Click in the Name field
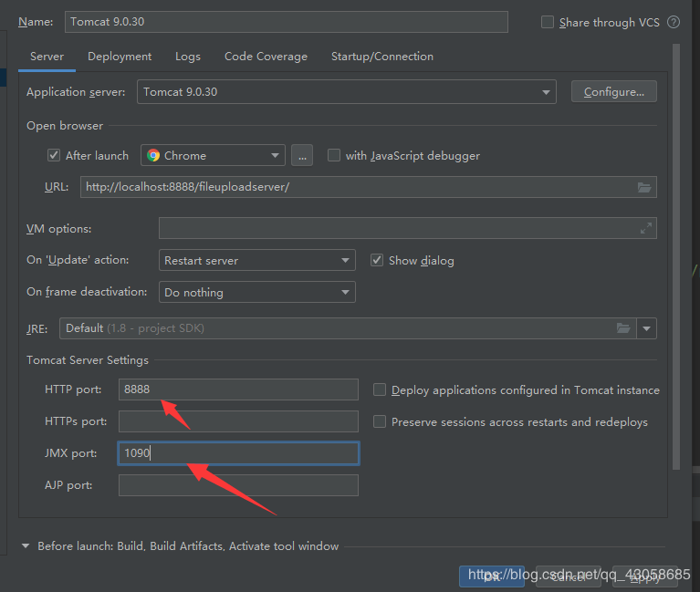The height and width of the screenshot is (592, 700). (x=287, y=22)
